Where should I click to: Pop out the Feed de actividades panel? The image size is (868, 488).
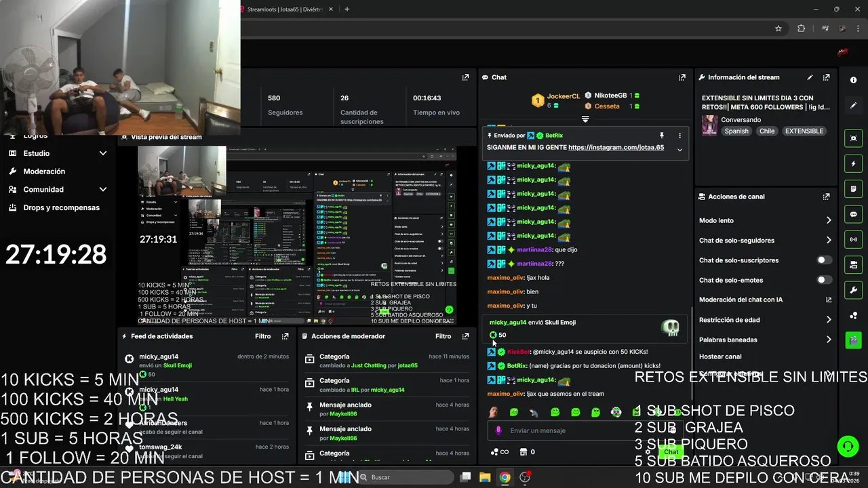285,336
